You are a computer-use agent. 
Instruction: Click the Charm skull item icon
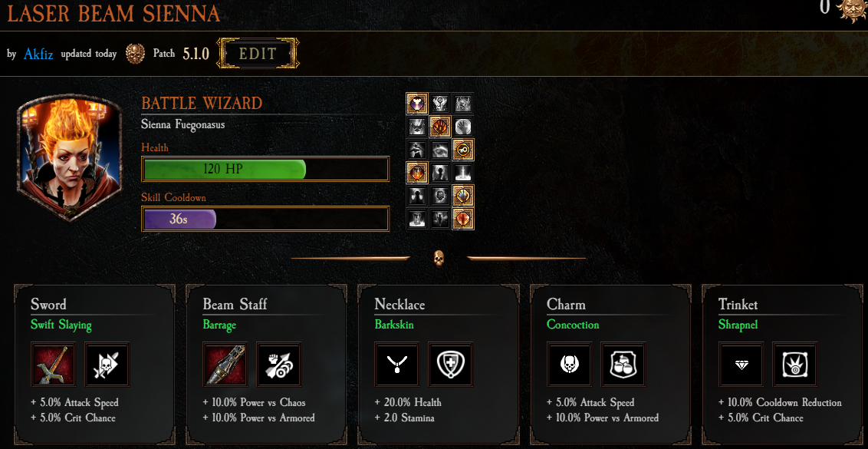569,364
